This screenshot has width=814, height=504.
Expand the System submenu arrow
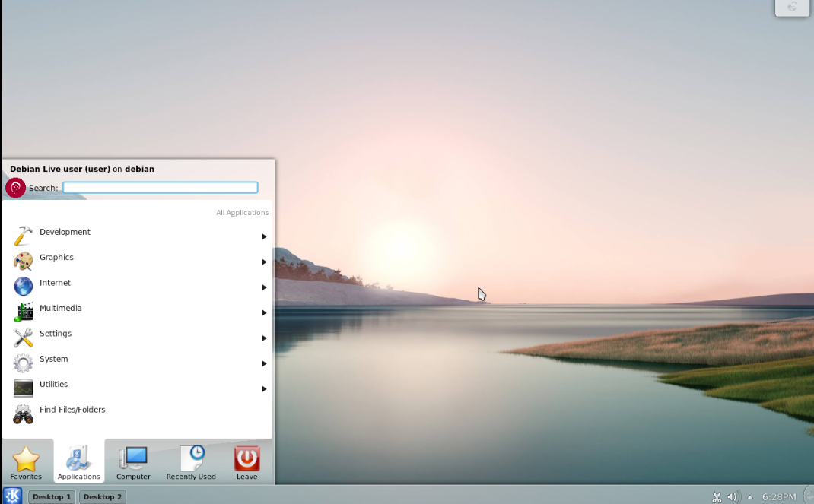click(x=264, y=363)
